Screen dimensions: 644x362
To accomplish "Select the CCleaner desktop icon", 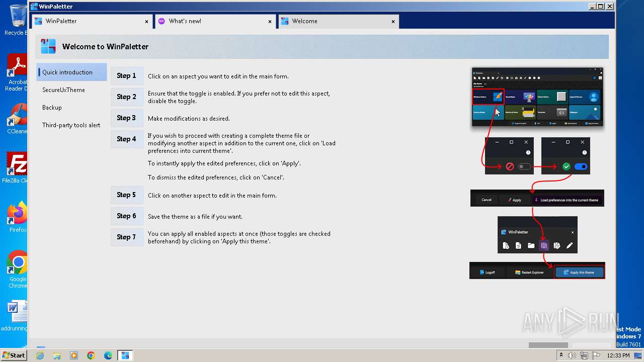I will tap(17, 119).
